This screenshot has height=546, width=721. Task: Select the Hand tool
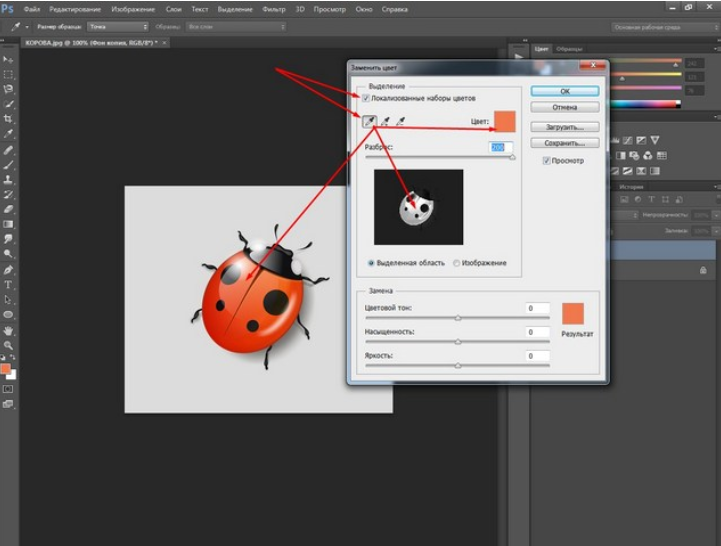click(x=8, y=331)
